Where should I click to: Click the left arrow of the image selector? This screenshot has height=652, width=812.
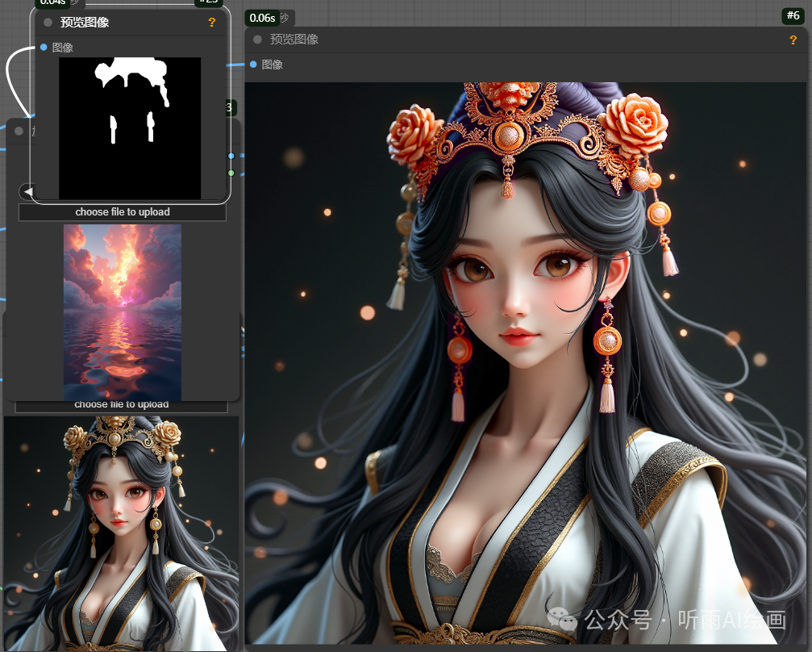point(28,192)
